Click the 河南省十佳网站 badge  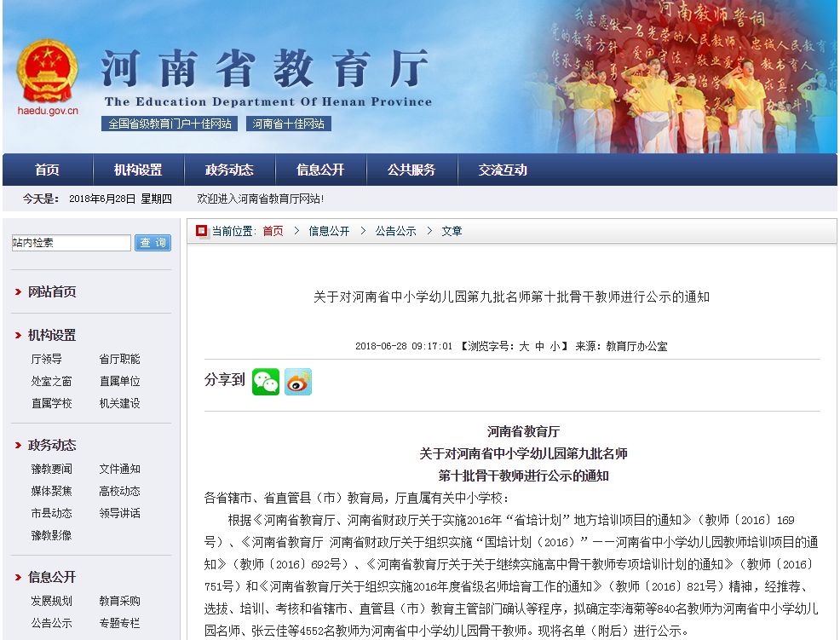pos(285,122)
